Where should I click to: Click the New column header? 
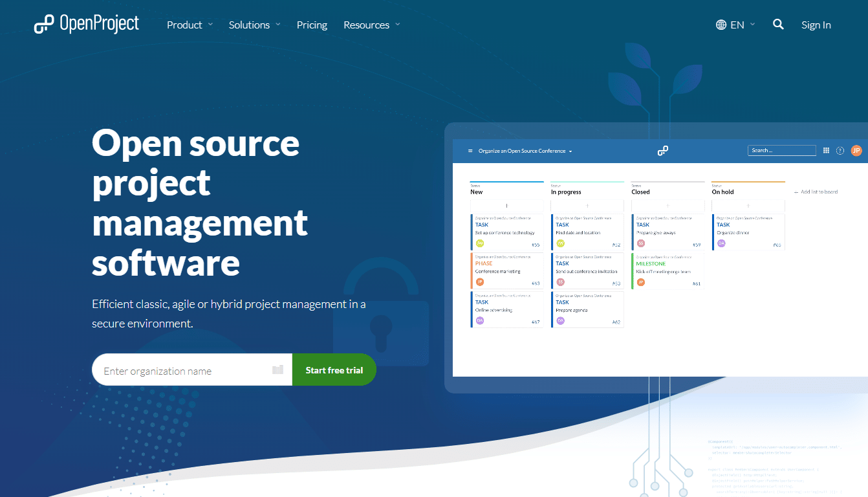coord(477,192)
